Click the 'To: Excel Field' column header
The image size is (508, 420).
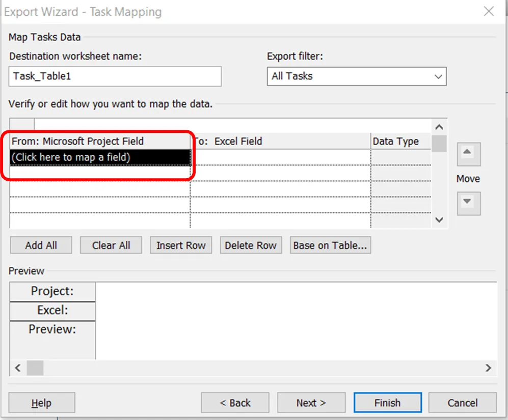pyautogui.click(x=281, y=141)
